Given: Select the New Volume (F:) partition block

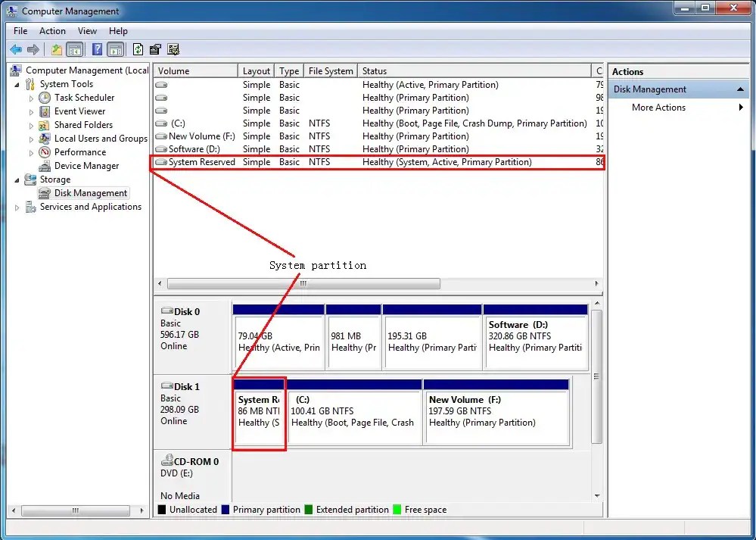Looking at the screenshot, I should (x=496, y=413).
